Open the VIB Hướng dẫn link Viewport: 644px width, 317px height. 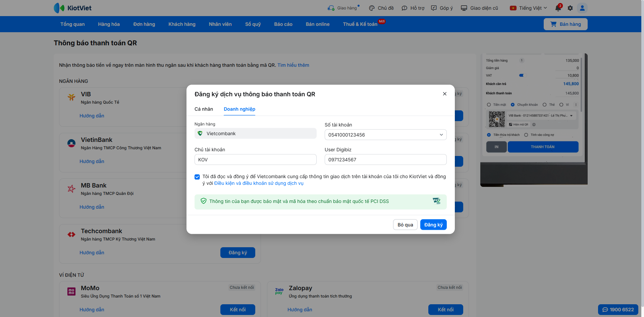point(92,116)
